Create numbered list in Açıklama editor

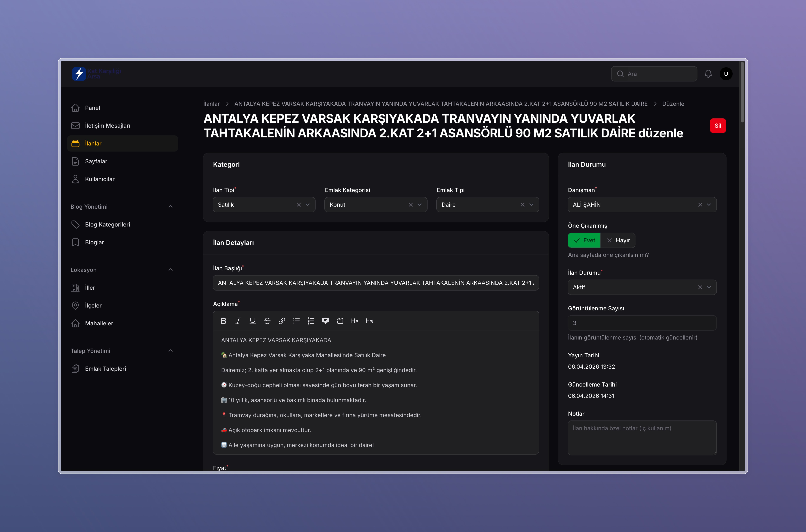311,321
